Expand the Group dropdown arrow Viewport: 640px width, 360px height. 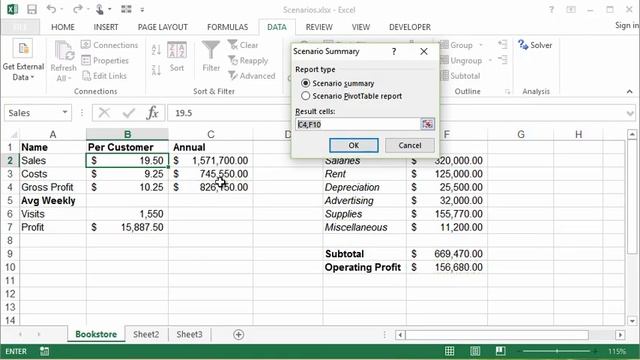click(x=481, y=45)
